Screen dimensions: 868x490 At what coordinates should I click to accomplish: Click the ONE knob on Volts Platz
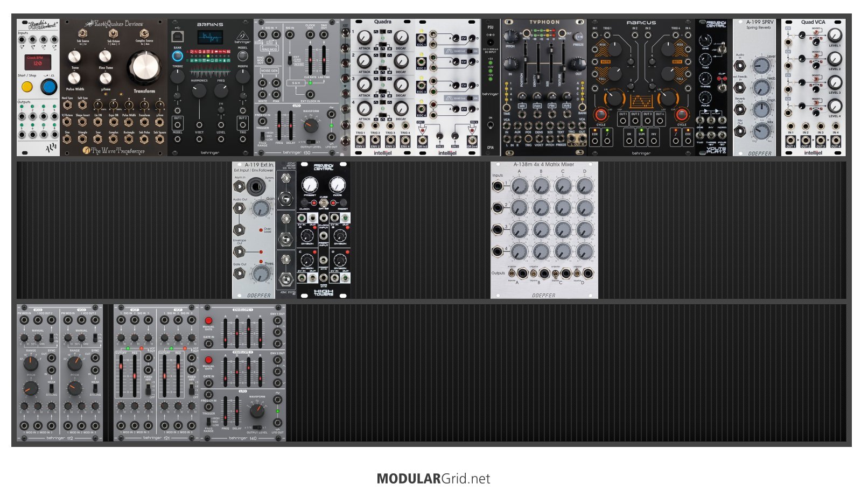[705, 41]
